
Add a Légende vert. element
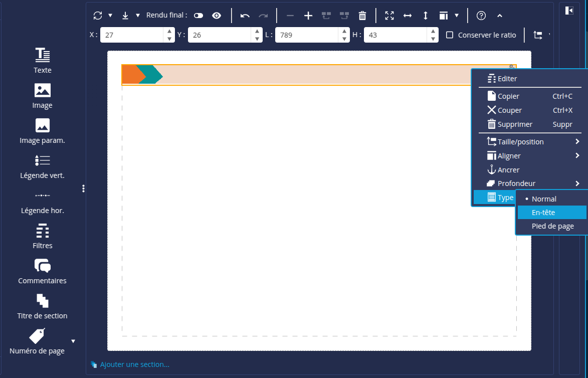point(43,165)
